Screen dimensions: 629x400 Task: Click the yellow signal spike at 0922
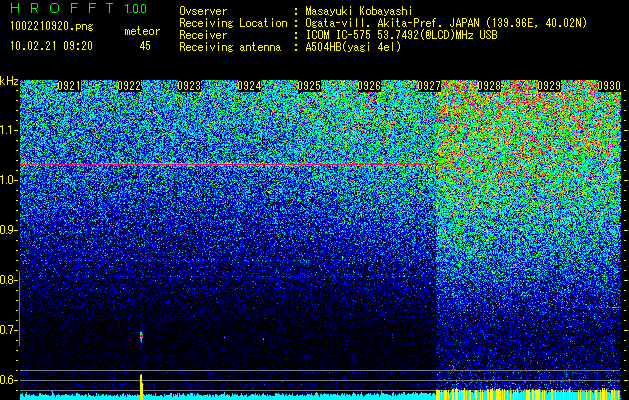tap(141, 386)
